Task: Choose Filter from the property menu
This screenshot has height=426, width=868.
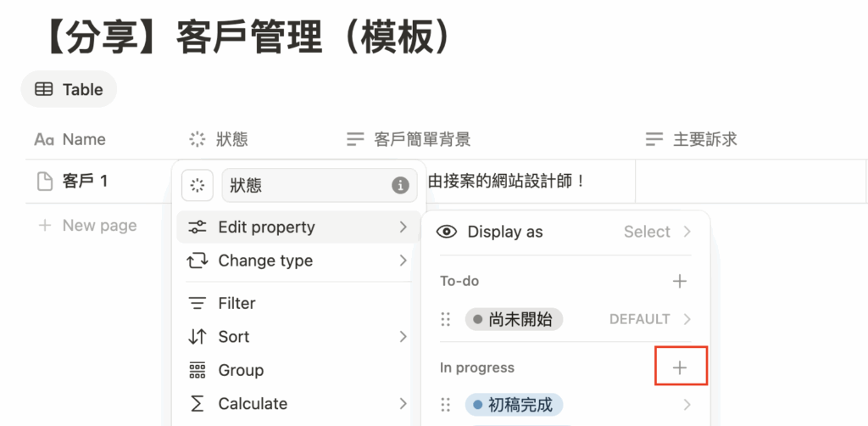Action: (236, 303)
